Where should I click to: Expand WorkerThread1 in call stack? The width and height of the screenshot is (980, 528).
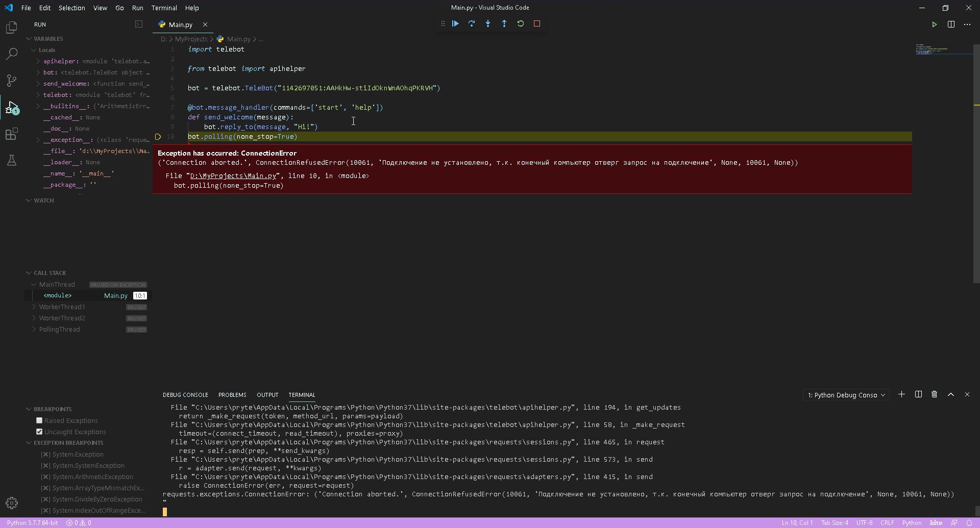(x=34, y=307)
